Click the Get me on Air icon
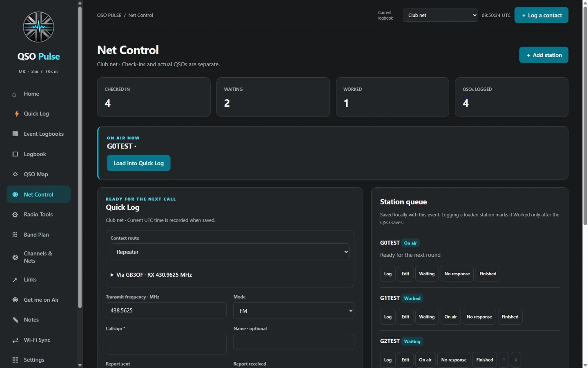 (15, 300)
